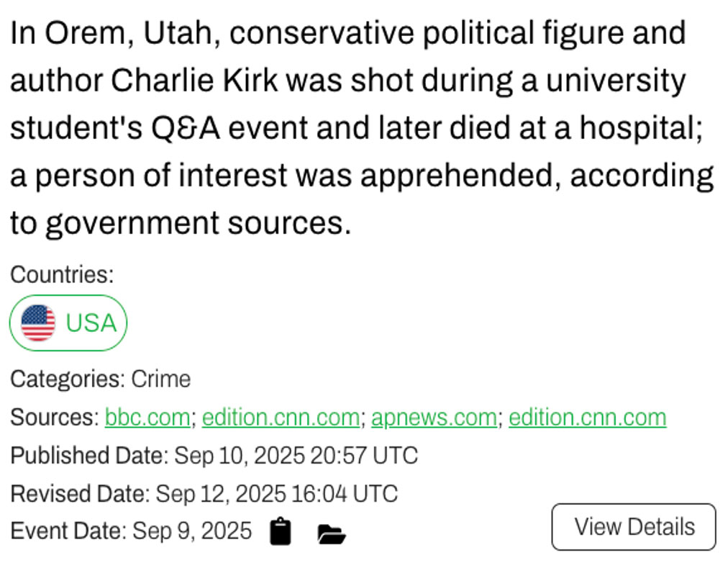
Task: Click the View Details button
Action: [634, 527]
